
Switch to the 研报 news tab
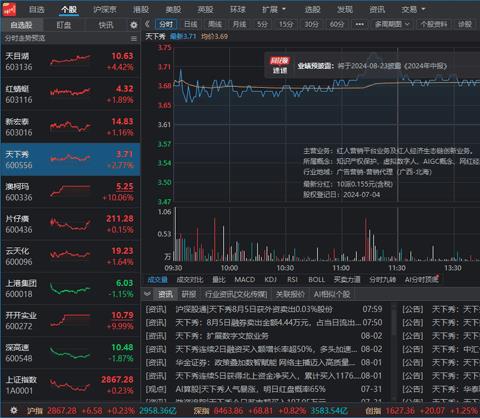(189, 294)
